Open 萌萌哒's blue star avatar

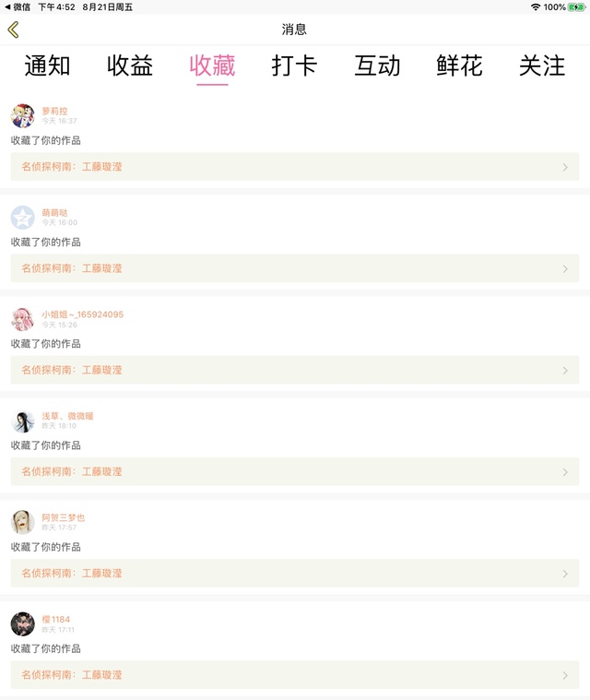22,218
